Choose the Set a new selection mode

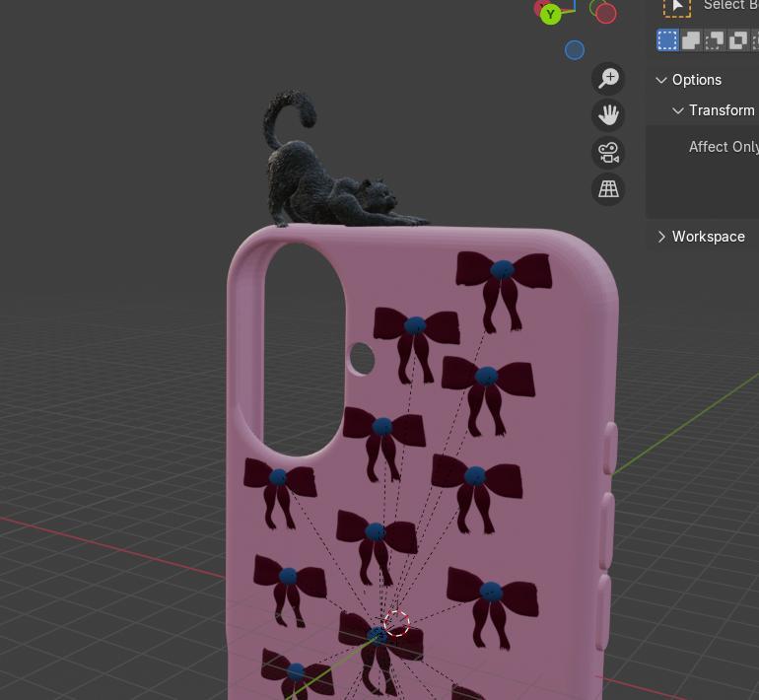(667, 40)
